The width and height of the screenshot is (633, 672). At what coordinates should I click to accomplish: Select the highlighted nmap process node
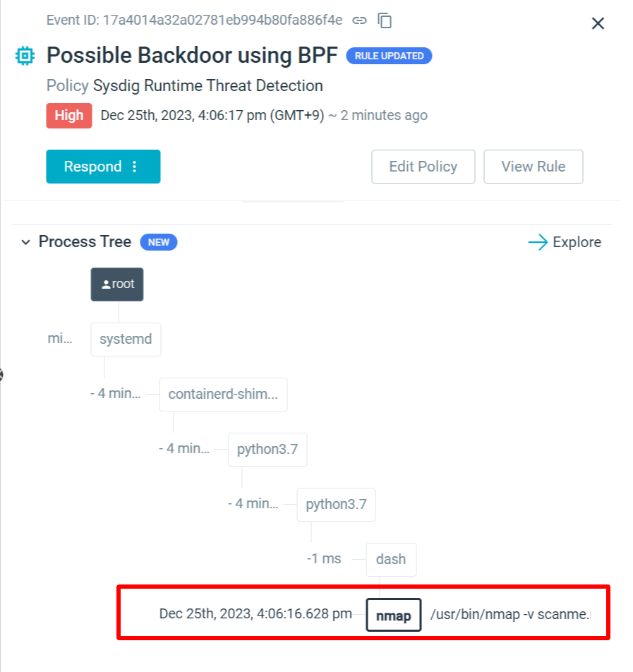tap(393, 615)
